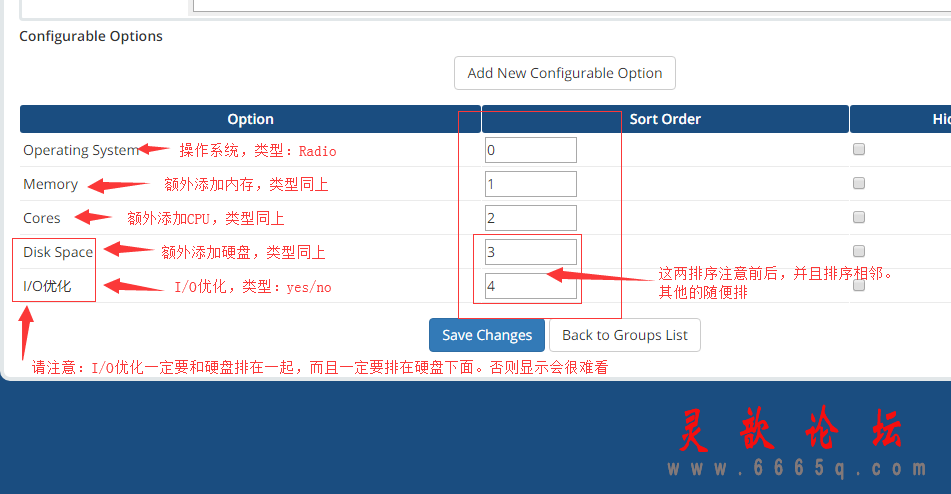
Task: Open the Cores option
Action: 42,218
